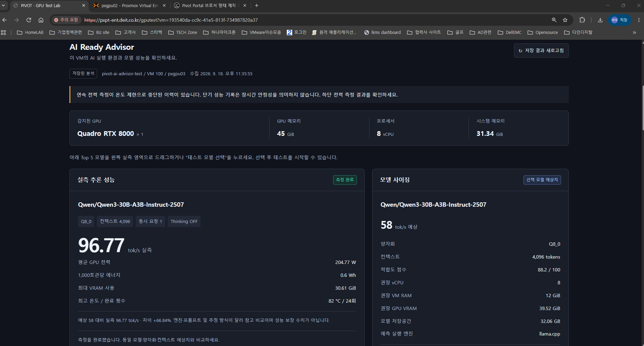Close the pxgpu02 Proxmox tab
644x346 pixels.
point(164,5)
